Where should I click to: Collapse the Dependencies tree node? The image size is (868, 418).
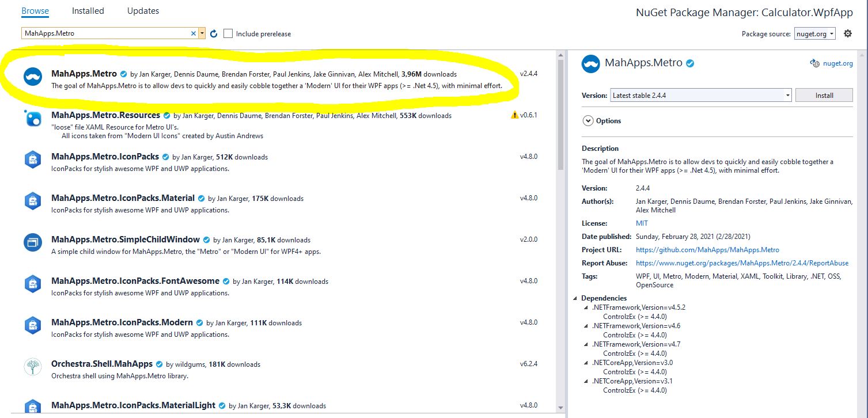tap(575, 298)
